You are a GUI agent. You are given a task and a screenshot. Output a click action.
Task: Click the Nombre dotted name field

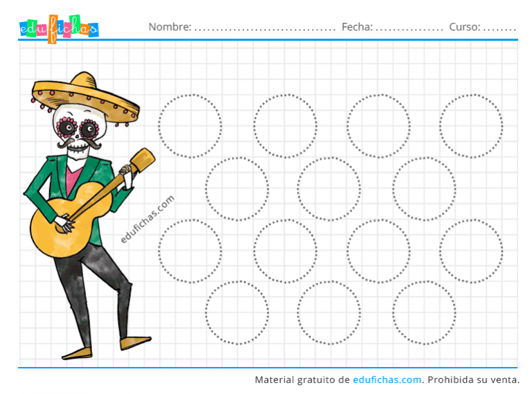tap(265, 30)
